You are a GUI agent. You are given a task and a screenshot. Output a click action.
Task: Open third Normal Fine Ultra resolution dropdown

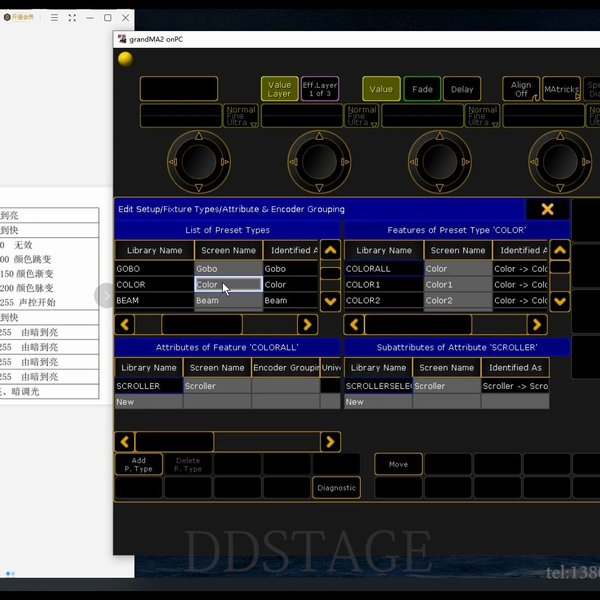click(482, 116)
